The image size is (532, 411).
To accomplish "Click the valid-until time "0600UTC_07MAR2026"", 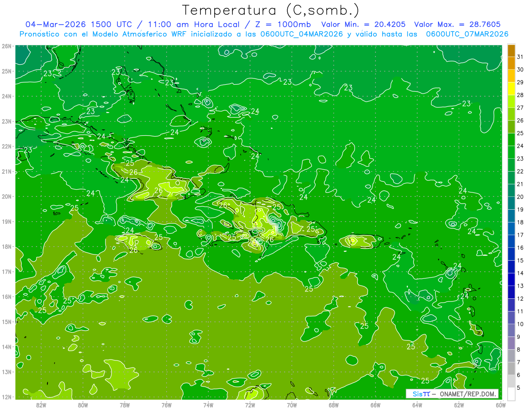I will pos(467,34).
